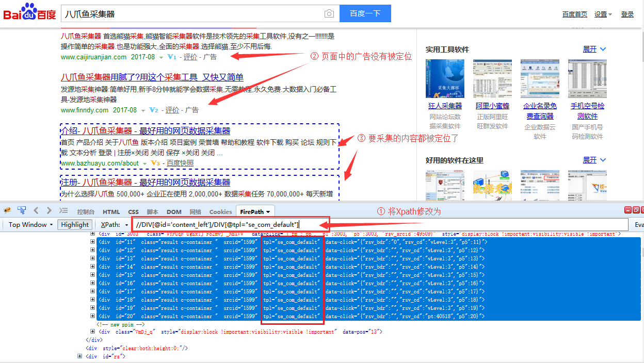Switch to the CSS tab

(x=133, y=212)
